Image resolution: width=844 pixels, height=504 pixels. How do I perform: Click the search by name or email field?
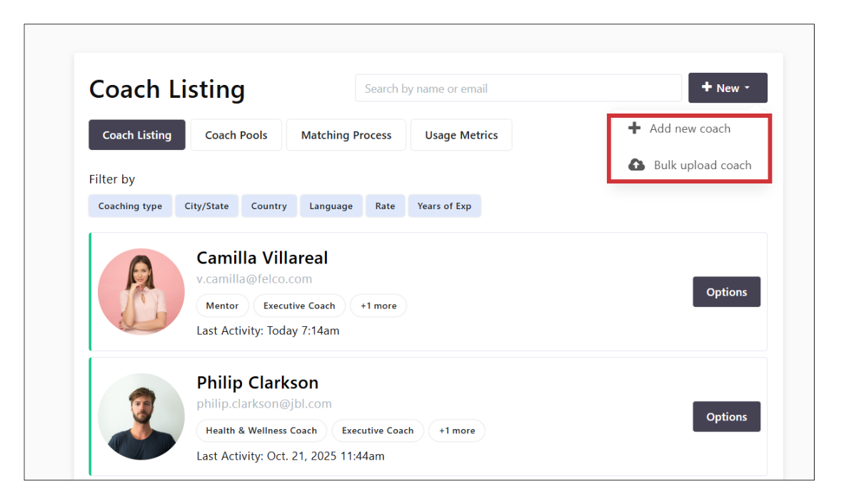[518, 89]
